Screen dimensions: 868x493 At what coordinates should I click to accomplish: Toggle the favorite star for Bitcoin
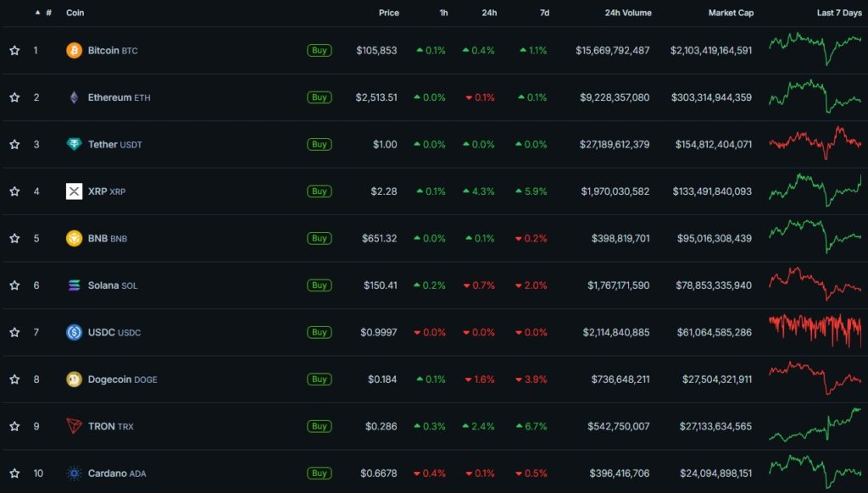[14, 50]
